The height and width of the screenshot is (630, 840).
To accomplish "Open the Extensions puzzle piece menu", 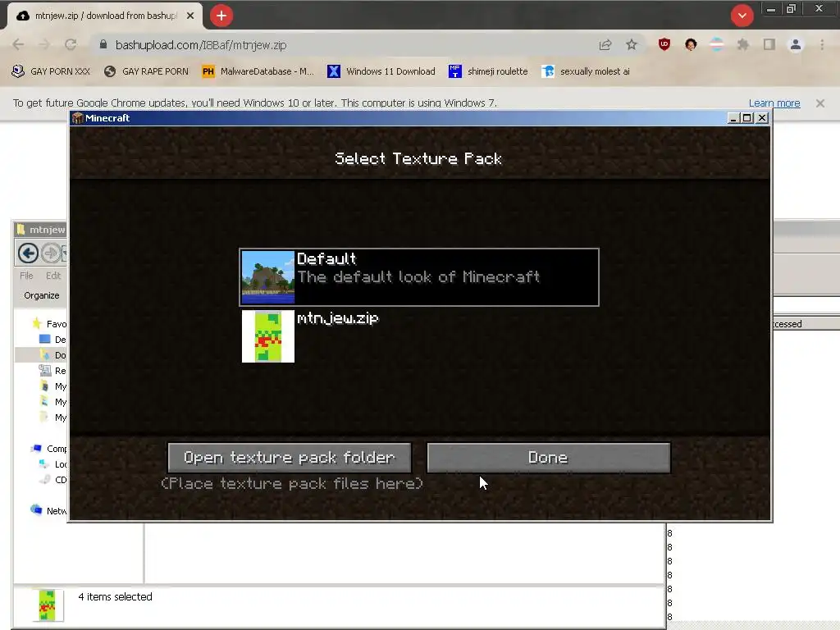I will (743, 44).
